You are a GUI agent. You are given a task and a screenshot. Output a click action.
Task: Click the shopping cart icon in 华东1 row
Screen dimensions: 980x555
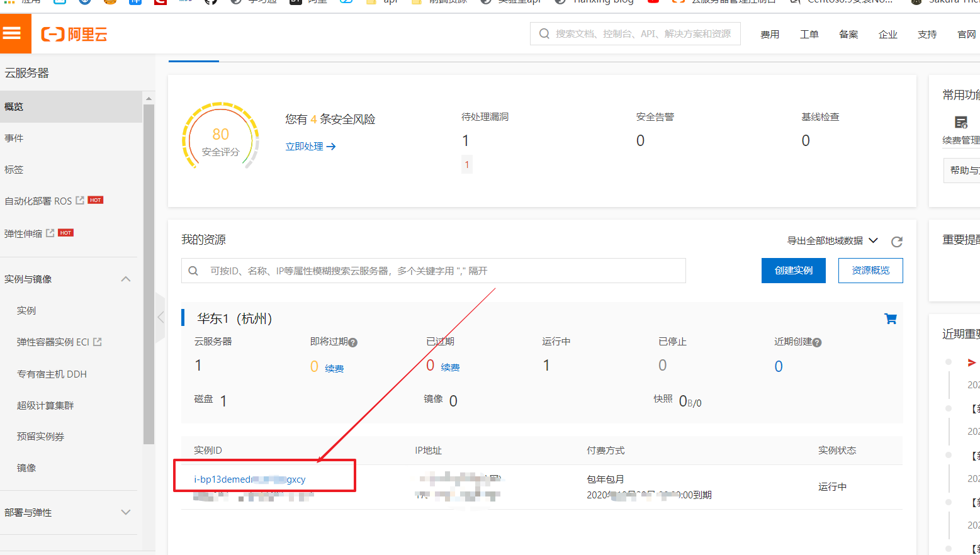[x=890, y=318]
